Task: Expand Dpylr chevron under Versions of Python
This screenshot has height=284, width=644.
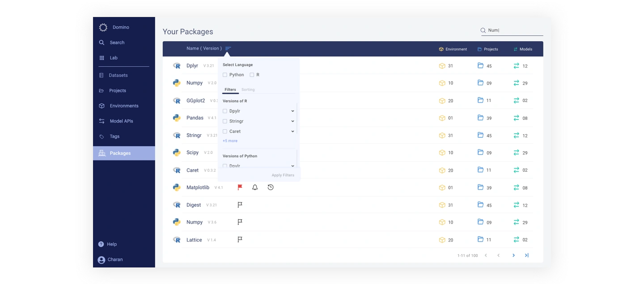Action: pyautogui.click(x=292, y=166)
